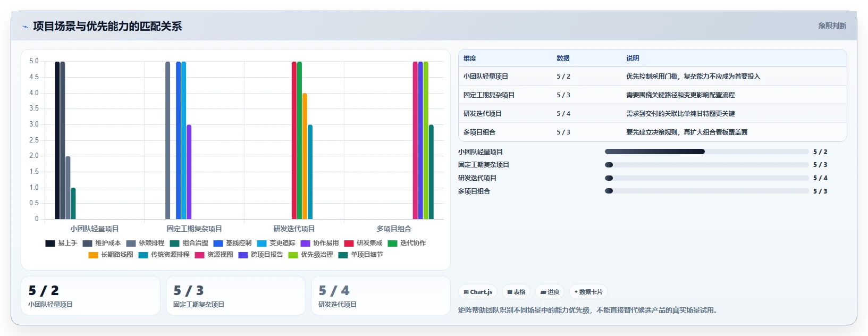Viewport: 868px width, 336px height.
Task: Click the 5 / 2 value in the table
Action: click(x=563, y=77)
